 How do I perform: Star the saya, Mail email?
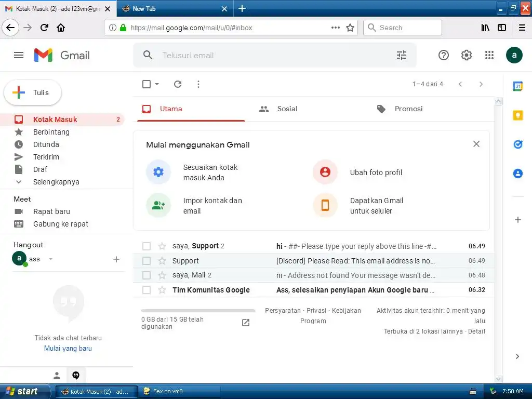point(162,275)
